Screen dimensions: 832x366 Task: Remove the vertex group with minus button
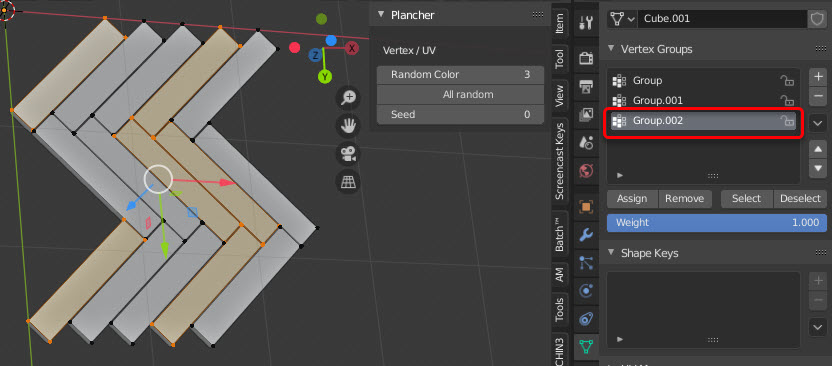[x=818, y=97]
